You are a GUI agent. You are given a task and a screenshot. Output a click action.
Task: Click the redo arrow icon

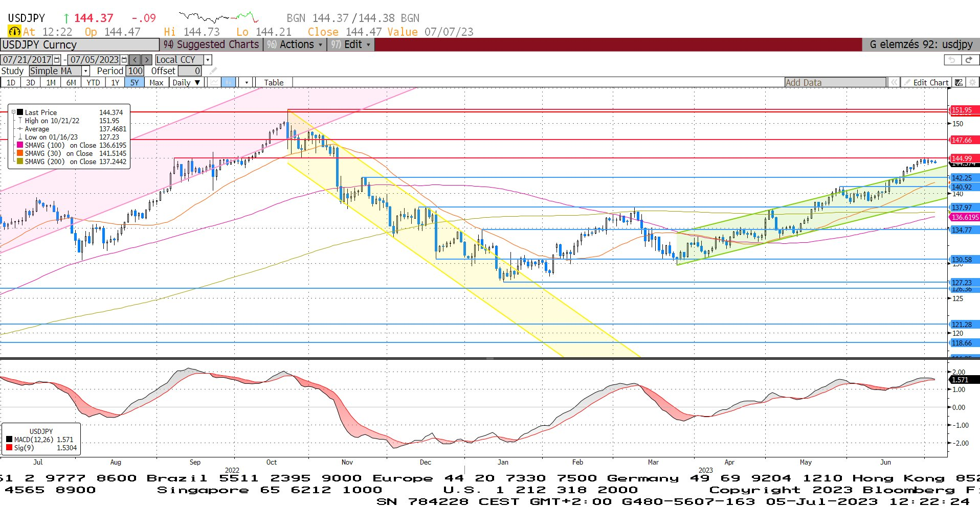click(969, 60)
